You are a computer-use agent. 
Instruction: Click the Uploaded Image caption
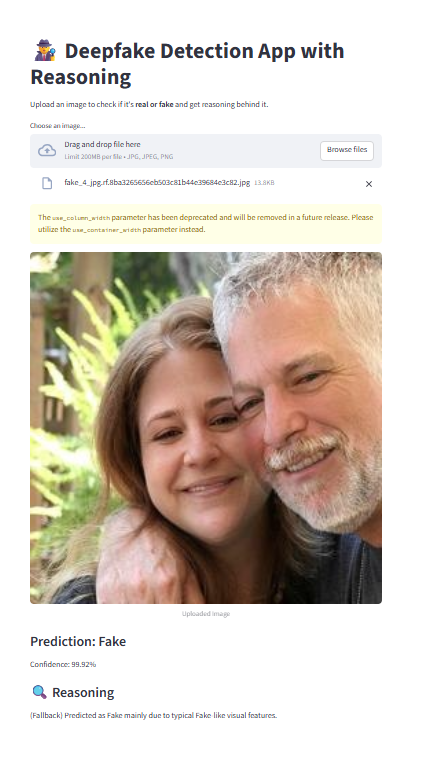206,614
